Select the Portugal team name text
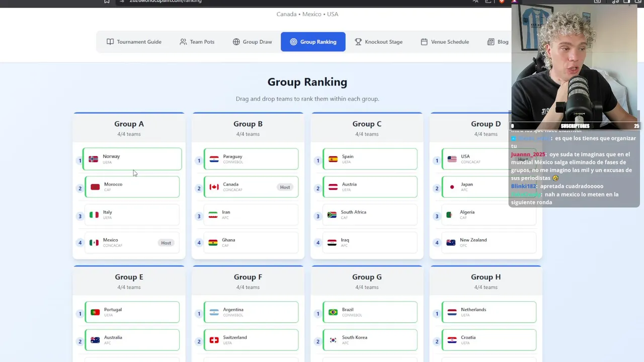Viewport: 644px width, 362px height. [x=113, y=310]
